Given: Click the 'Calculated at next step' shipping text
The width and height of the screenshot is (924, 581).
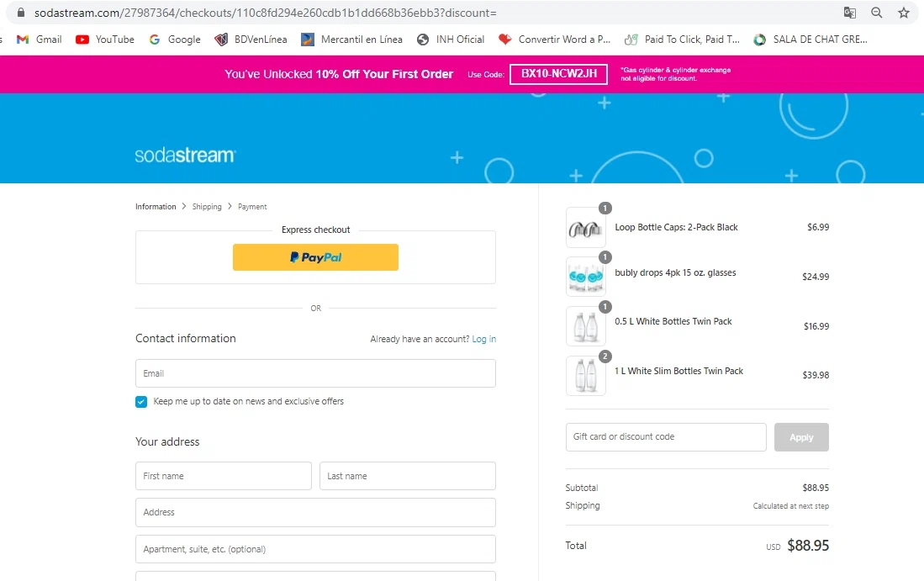Looking at the screenshot, I should 791,506.
